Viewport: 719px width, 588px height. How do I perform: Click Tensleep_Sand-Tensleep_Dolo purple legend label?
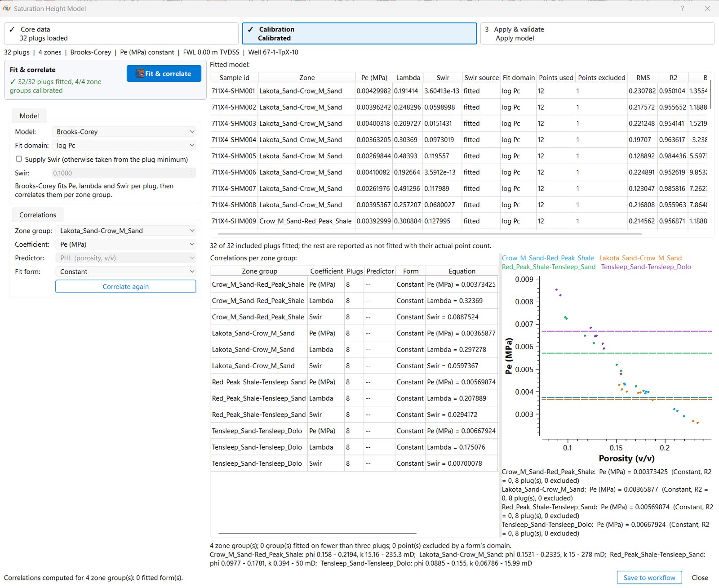[x=646, y=267]
